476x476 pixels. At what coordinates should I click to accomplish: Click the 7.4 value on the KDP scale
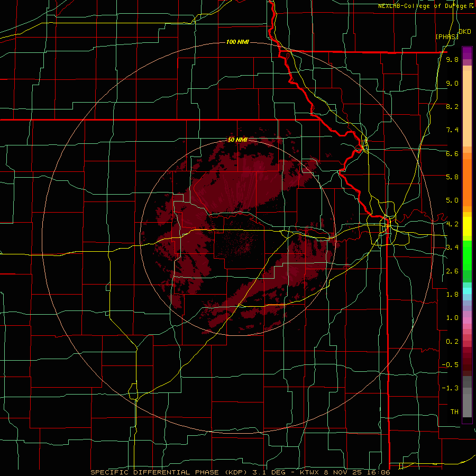point(452,130)
